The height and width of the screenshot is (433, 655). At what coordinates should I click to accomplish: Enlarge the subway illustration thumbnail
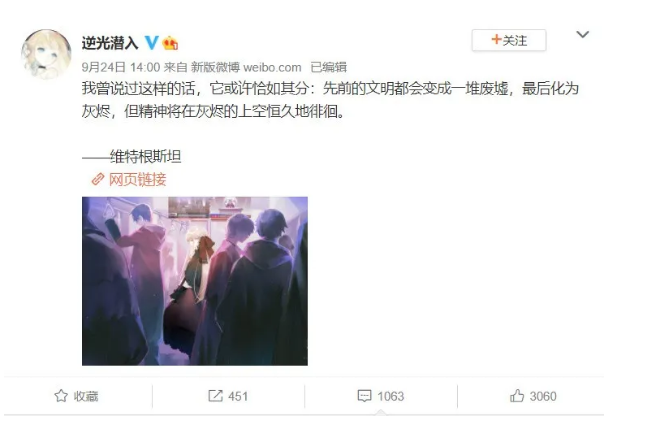195,281
